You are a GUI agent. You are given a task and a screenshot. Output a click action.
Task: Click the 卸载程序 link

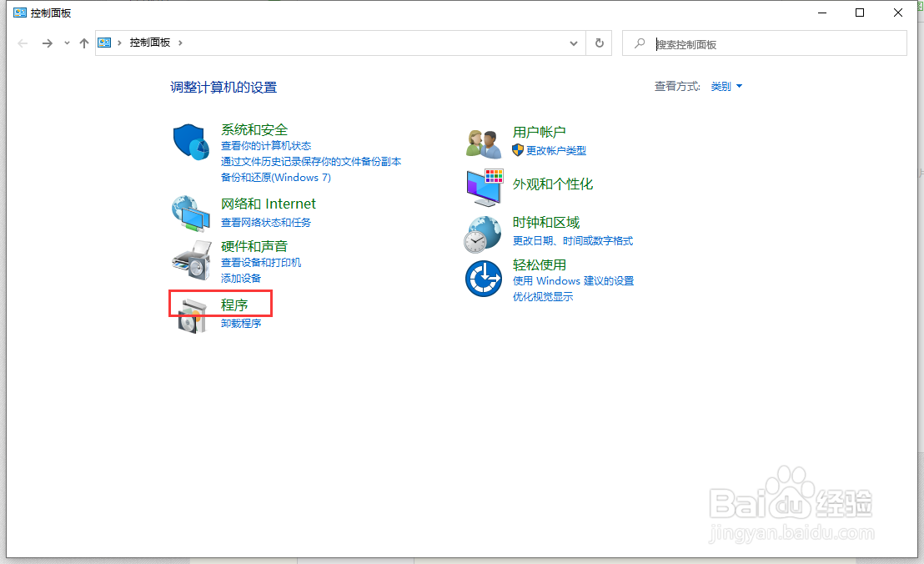pyautogui.click(x=241, y=324)
